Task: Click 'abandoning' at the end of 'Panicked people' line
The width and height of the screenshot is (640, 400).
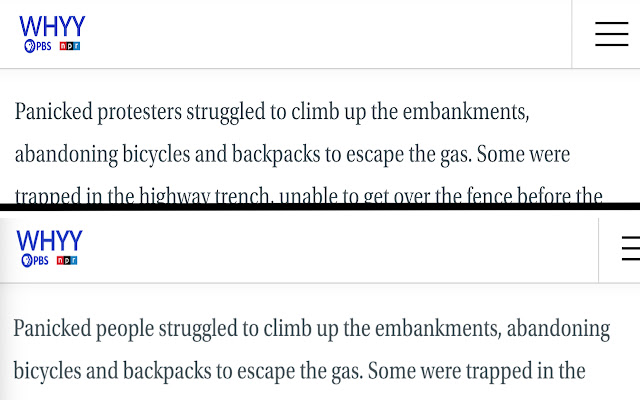Action: pyautogui.click(x=558, y=329)
